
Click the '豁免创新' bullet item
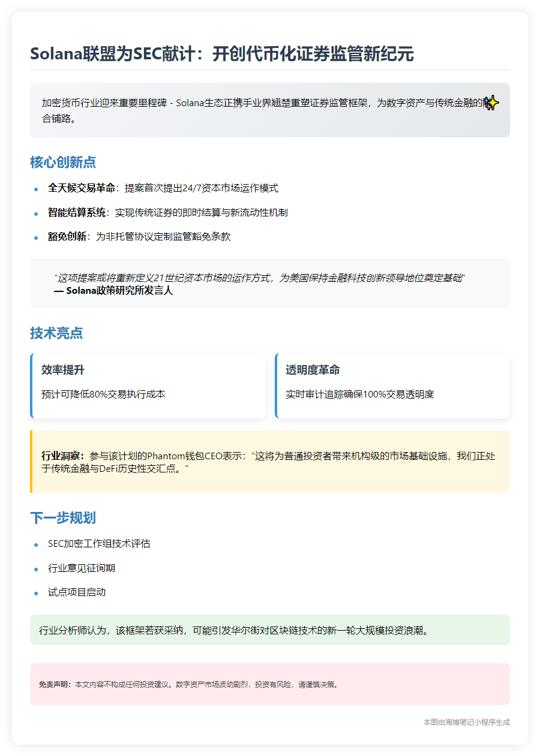[139, 237]
